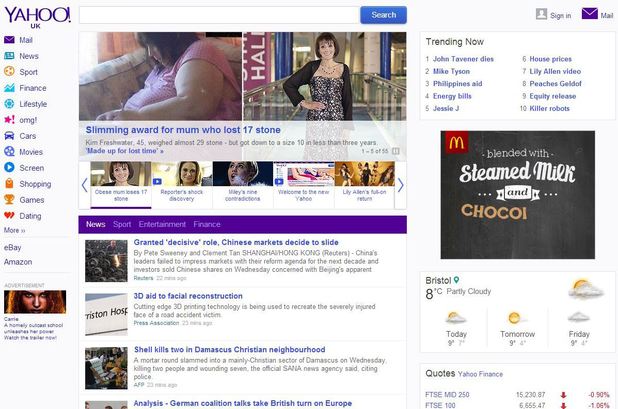Select 'Miley's nine contradictions' thumbnail
Screen dimensions: 618x409
click(x=242, y=184)
